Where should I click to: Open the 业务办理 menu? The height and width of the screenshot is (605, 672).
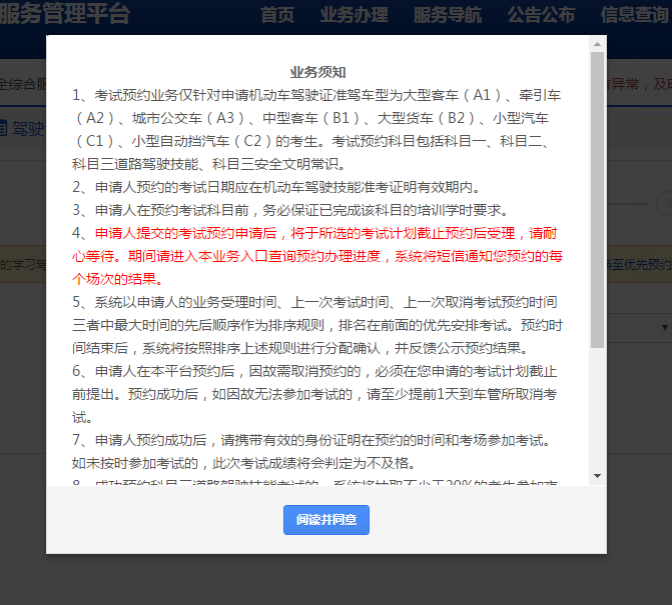[x=354, y=15]
